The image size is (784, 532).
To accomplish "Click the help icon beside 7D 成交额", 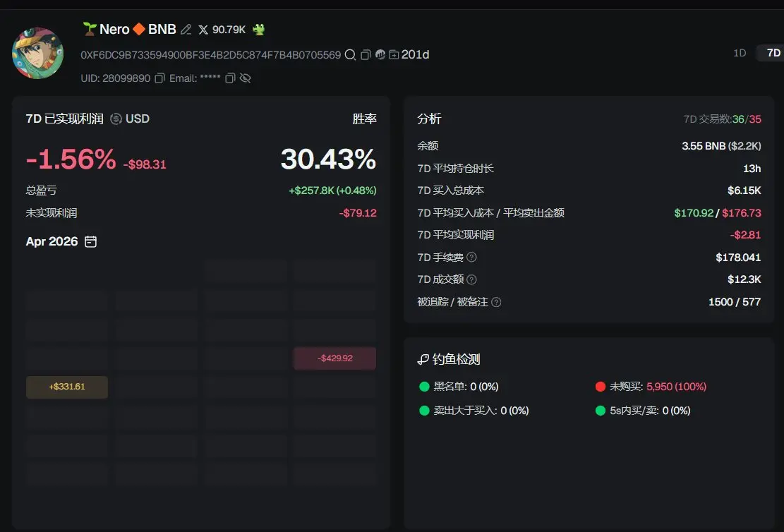I will [x=471, y=279].
